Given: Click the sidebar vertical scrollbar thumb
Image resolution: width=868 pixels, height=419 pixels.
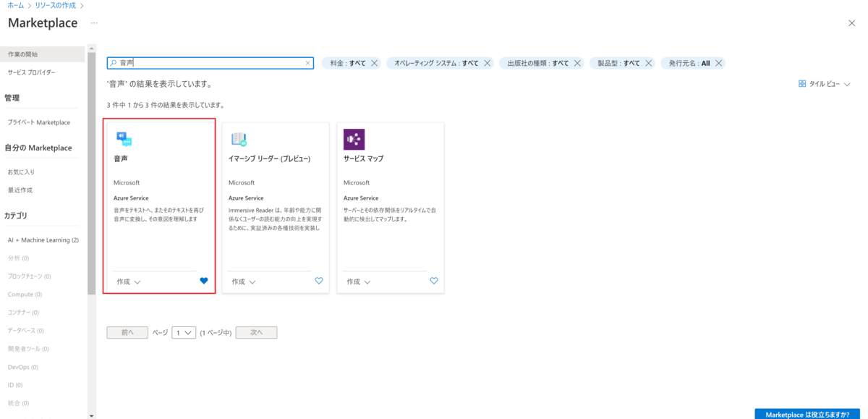Looking at the screenshot, I should pos(91,173).
